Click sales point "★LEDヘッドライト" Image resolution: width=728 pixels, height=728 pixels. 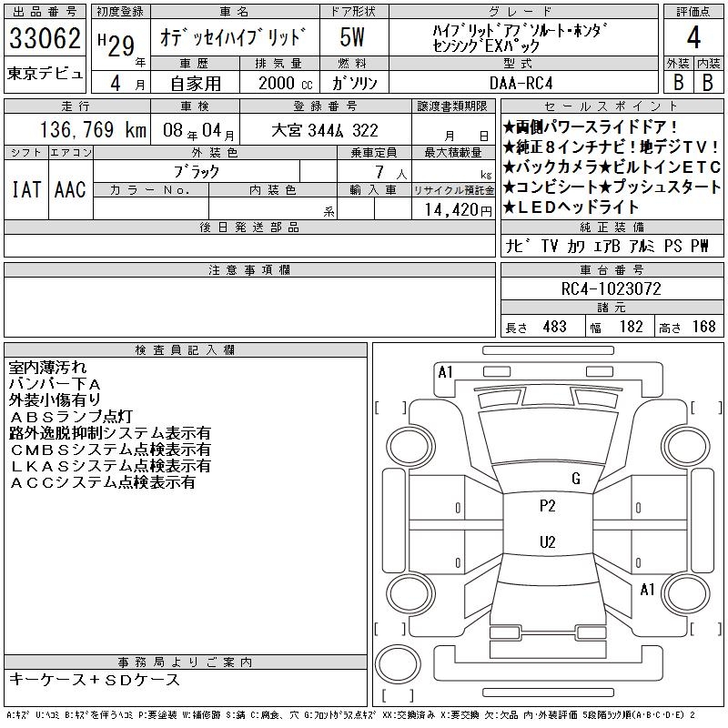point(571,207)
